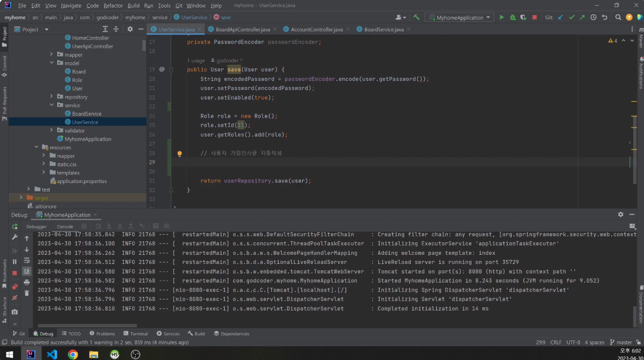Open debug panel settings gear
Screen dimensions: 644x360
(621, 214)
